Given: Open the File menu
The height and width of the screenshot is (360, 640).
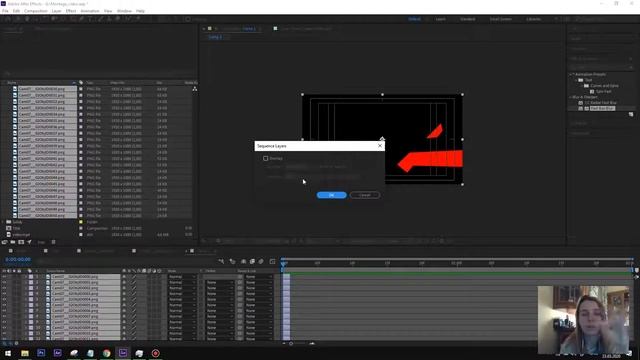Looking at the screenshot, I should coord(5,11).
